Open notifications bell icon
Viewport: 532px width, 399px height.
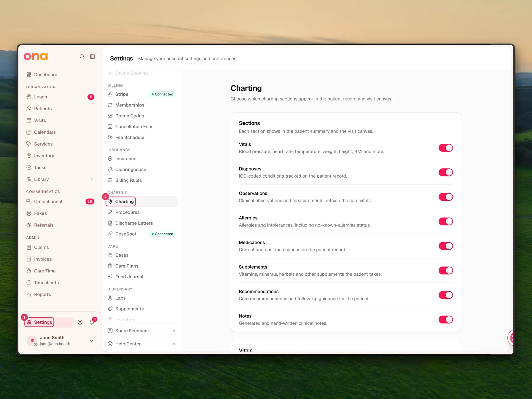pos(92,322)
